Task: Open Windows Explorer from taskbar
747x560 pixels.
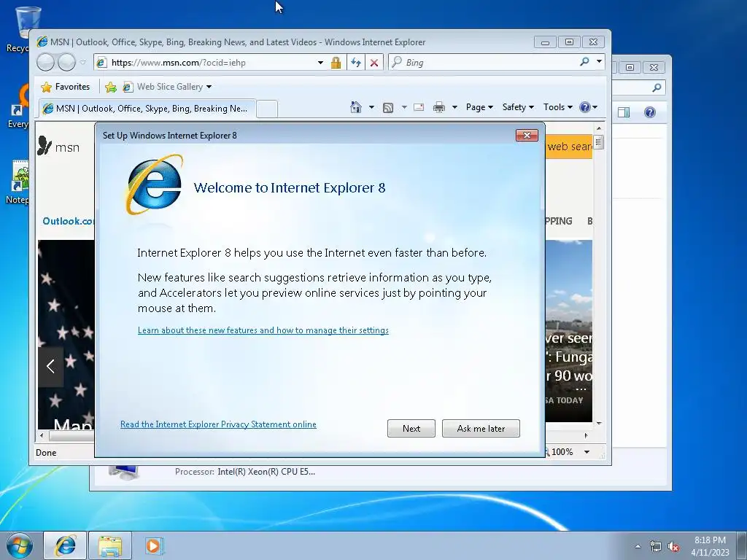Action: click(x=110, y=545)
